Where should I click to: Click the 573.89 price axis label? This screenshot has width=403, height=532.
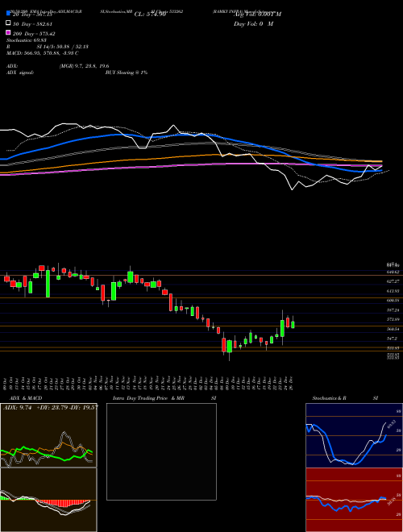tap(393, 319)
